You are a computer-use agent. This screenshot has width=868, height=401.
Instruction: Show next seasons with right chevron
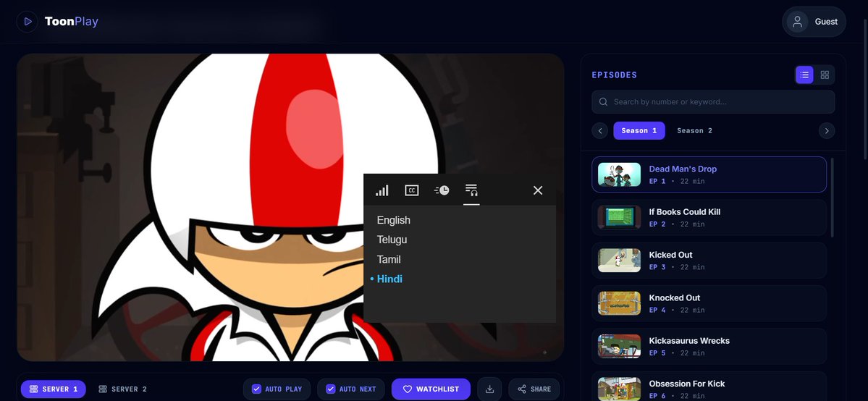pyautogui.click(x=827, y=131)
